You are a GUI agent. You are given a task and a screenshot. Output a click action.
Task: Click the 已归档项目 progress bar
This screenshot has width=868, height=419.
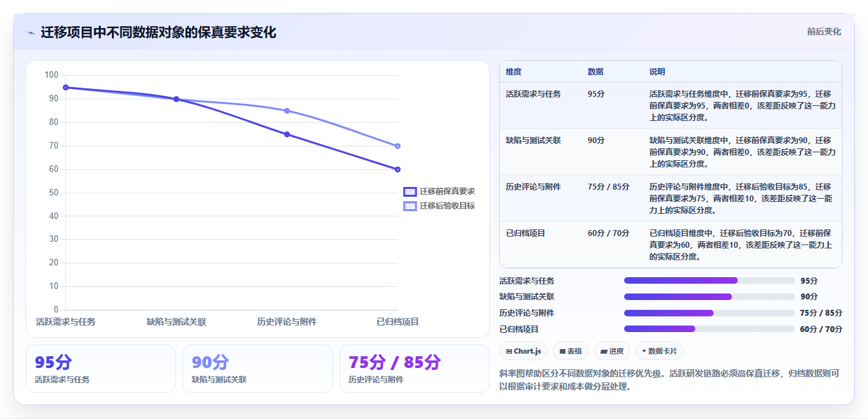pos(710,329)
